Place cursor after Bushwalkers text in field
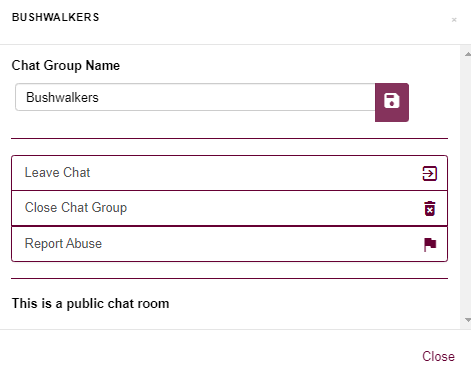The width and height of the screenshot is (471, 380). [x=100, y=97]
